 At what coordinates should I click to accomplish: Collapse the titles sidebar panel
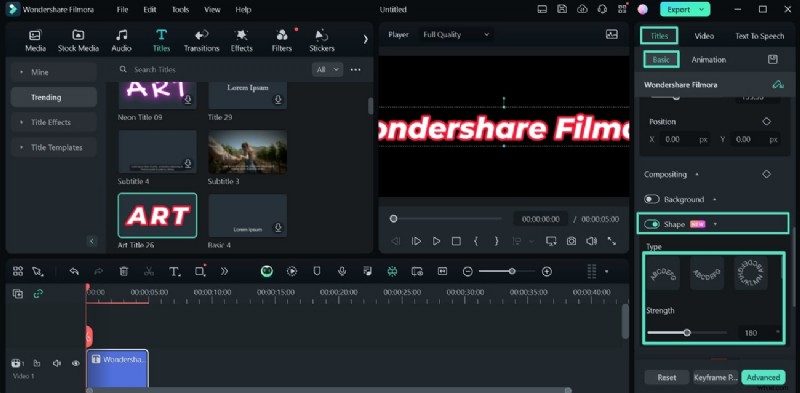pos(92,241)
